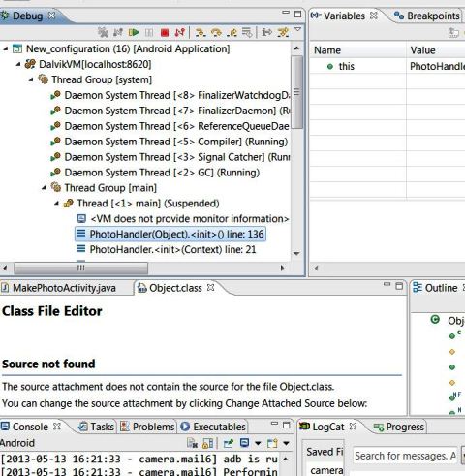The image size is (465, 476).
Task: Select PhotoHandler.<init>(Context) line: 21 frame
Action: coord(167,249)
